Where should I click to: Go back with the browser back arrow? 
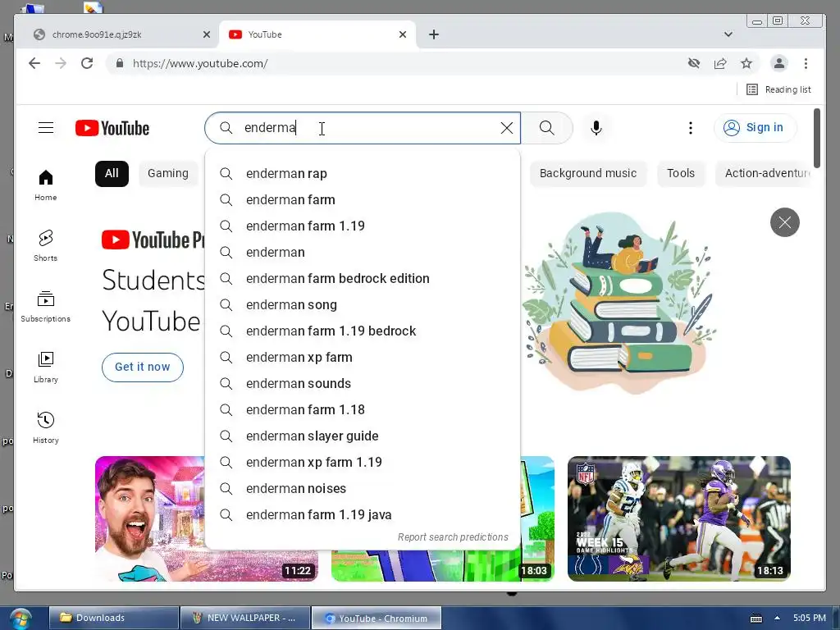coord(34,63)
